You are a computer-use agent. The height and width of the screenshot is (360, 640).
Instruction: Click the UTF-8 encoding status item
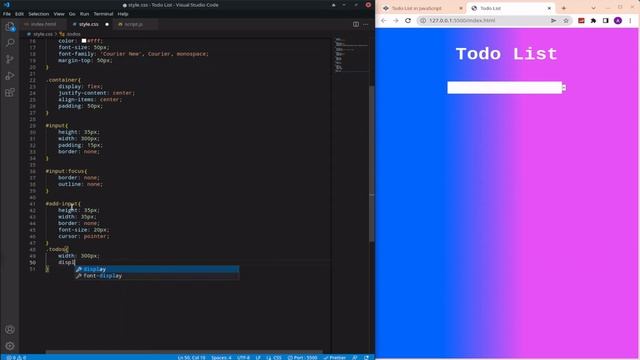(x=243, y=357)
